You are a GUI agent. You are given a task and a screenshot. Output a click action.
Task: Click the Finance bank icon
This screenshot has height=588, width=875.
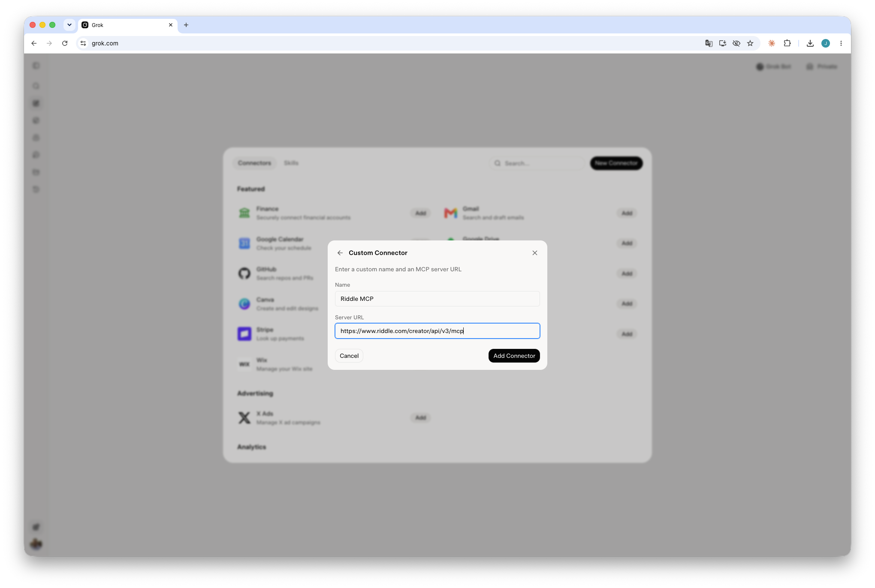(244, 213)
